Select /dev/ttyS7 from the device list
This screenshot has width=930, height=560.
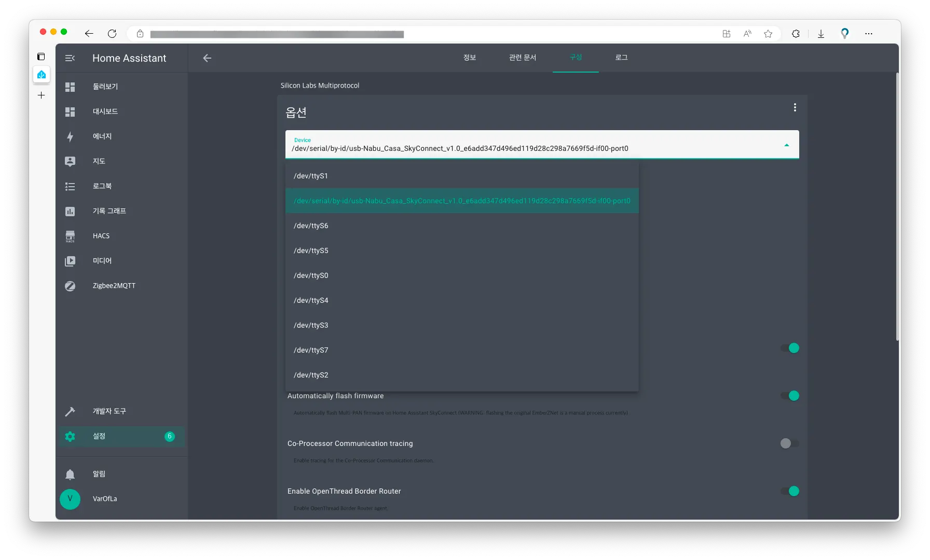(x=462, y=350)
